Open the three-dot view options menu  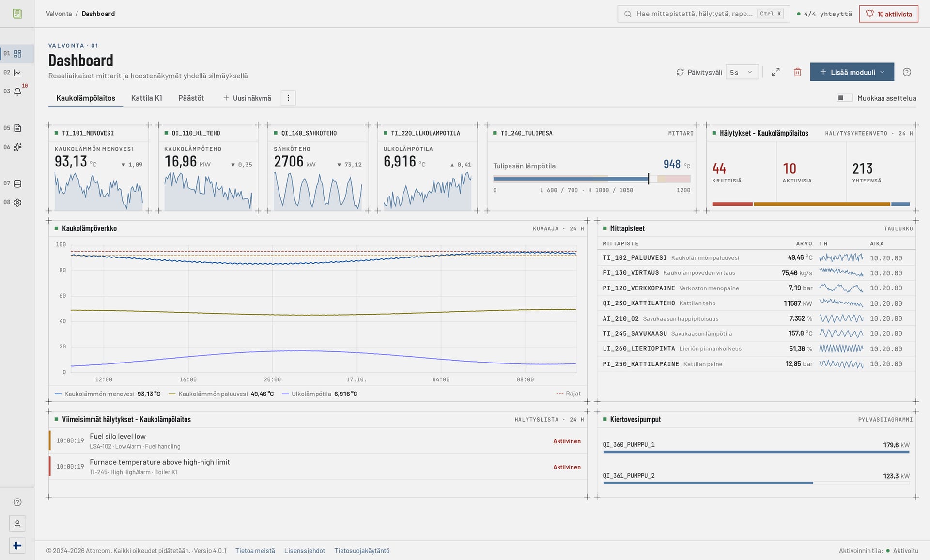288,98
